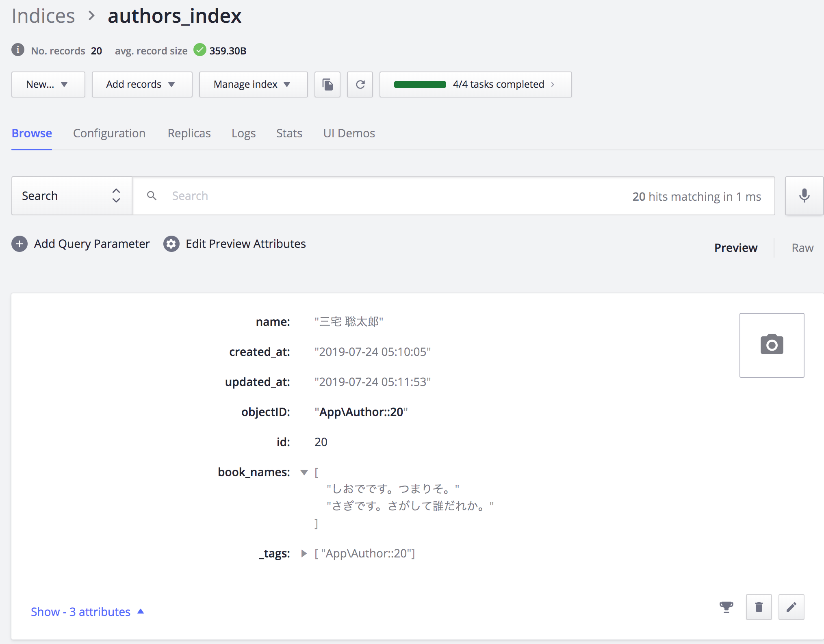Delete the record with trash icon
This screenshot has height=644, width=824.
(759, 607)
